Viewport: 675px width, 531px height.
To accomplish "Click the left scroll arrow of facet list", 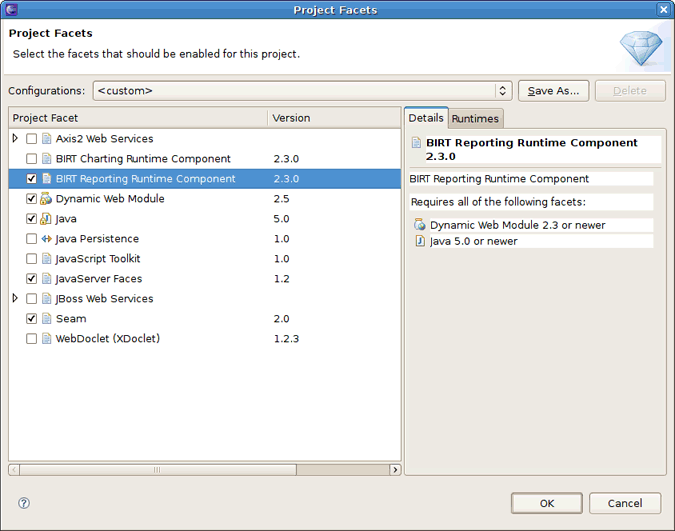I will (x=14, y=469).
